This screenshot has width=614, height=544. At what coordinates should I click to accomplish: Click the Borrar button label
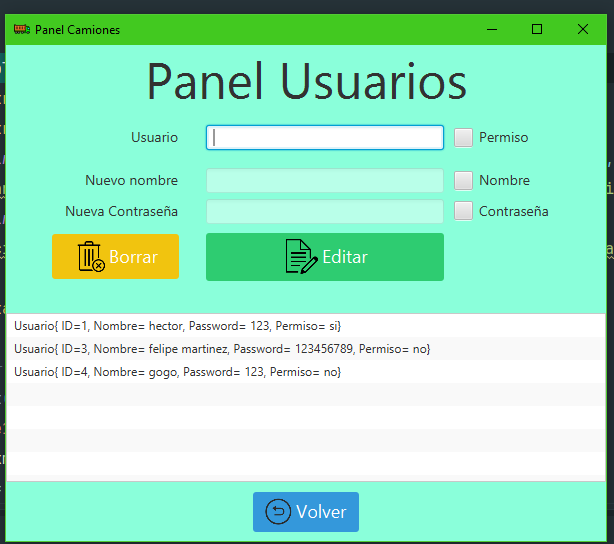[x=133, y=257]
